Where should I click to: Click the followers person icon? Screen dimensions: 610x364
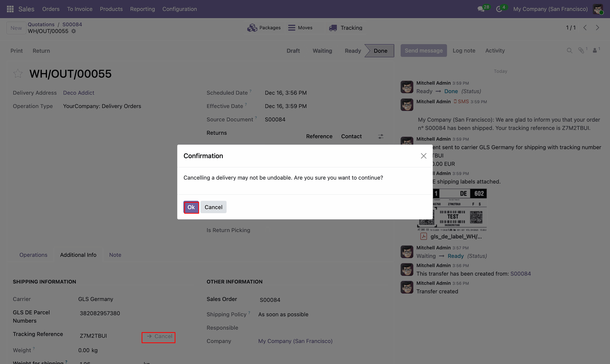[x=595, y=51]
